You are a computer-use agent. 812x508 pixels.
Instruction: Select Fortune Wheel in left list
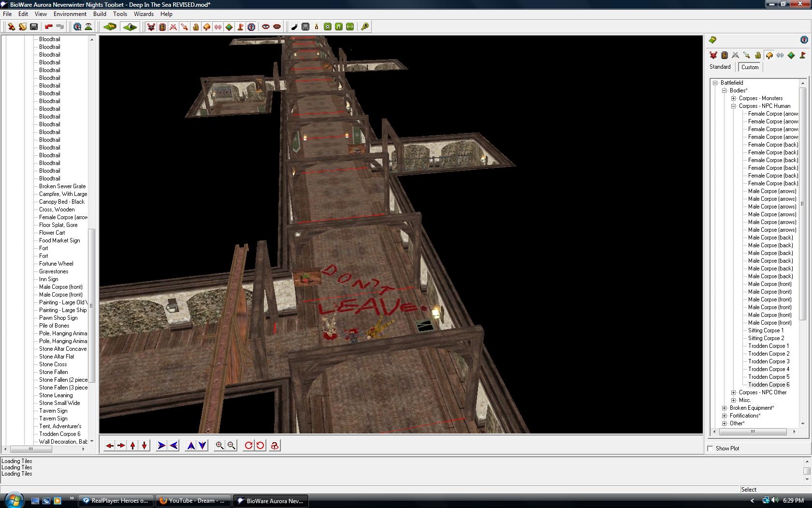pyautogui.click(x=56, y=264)
